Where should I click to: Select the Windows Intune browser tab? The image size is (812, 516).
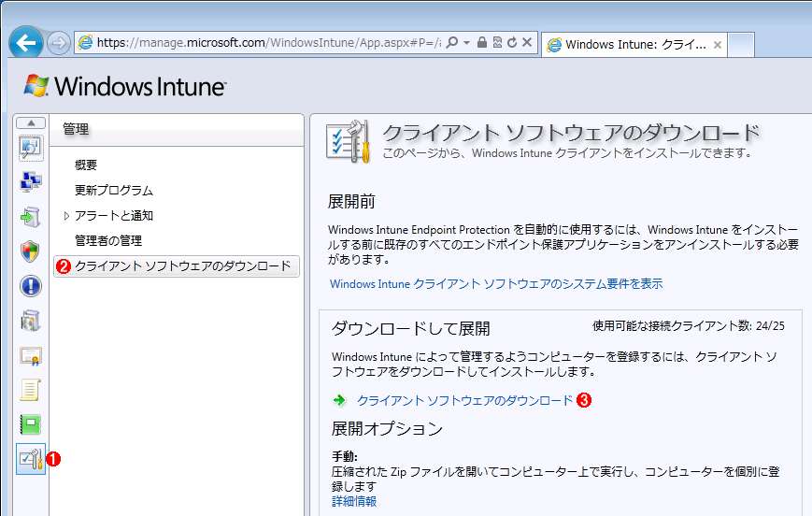coord(634,45)
